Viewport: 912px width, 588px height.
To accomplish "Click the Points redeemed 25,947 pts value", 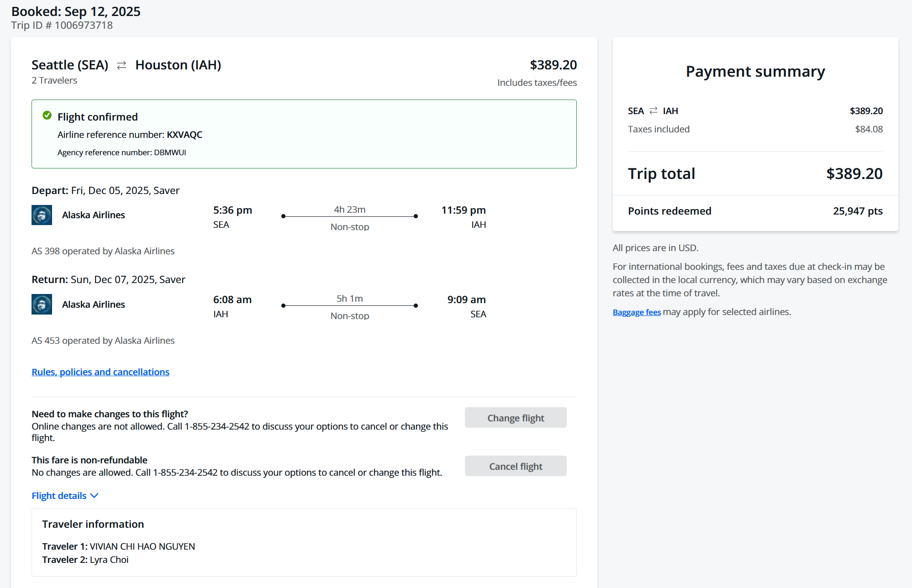I will click(x=857, y=211).
